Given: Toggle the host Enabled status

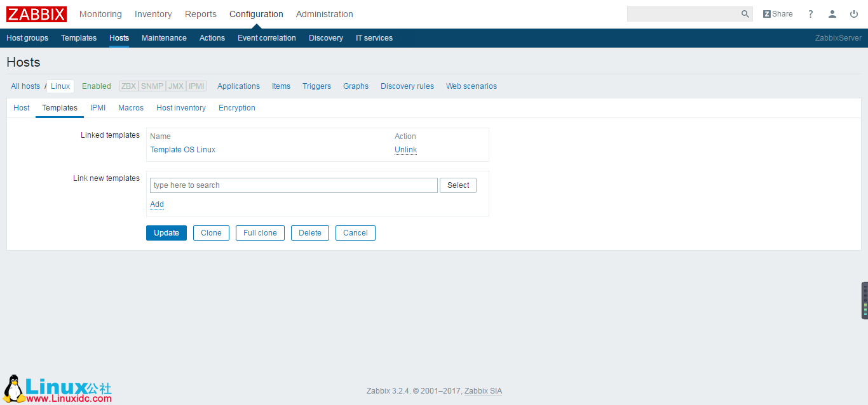Looking at the screenshot, I should 96,86.
